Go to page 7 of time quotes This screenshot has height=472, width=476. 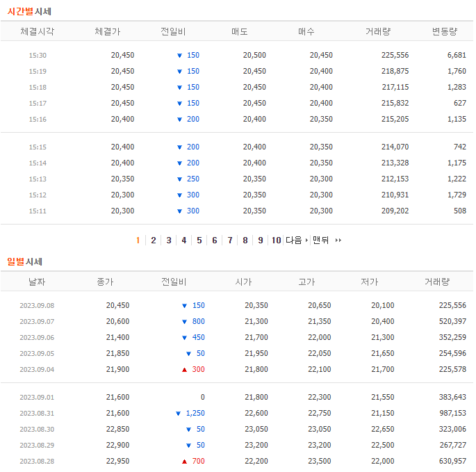[230, 241]
